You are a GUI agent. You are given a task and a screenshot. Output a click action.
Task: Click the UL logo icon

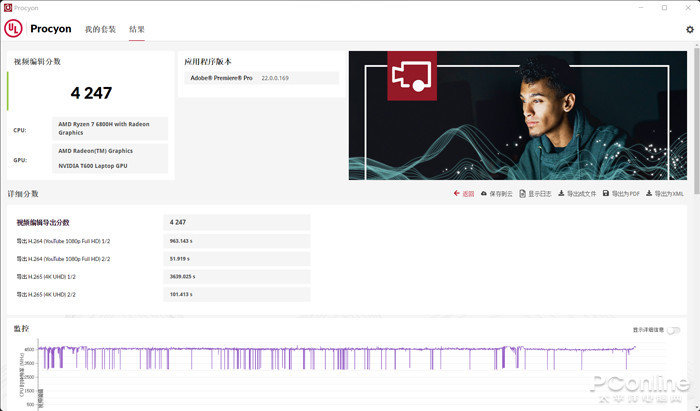[x=13, y=29]
